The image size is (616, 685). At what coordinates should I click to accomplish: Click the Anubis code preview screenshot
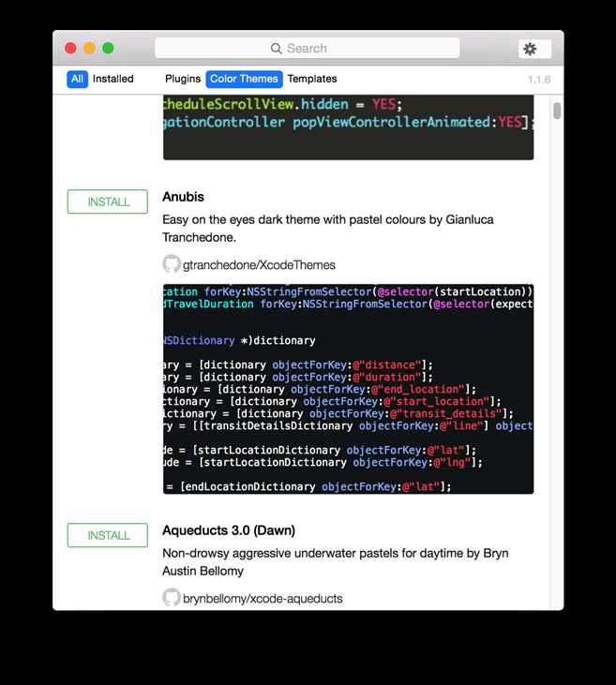(348, 389)
